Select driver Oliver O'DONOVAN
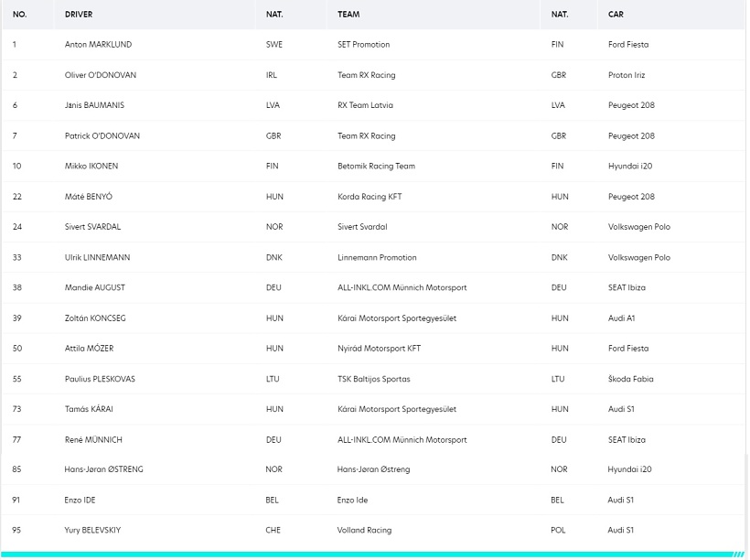 (101, 75)
